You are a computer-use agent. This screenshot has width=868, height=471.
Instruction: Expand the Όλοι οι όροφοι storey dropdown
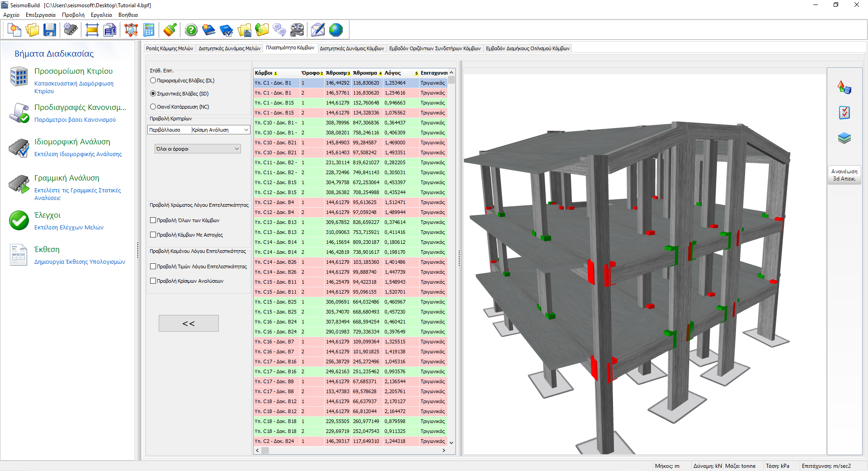pos(198,149)
